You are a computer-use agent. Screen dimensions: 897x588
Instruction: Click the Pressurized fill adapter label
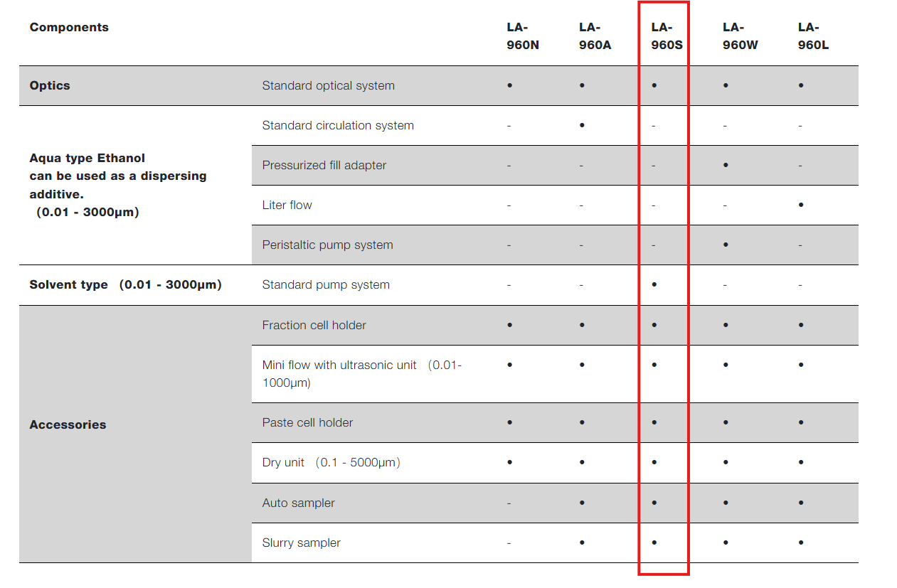[x=324, y=165]
